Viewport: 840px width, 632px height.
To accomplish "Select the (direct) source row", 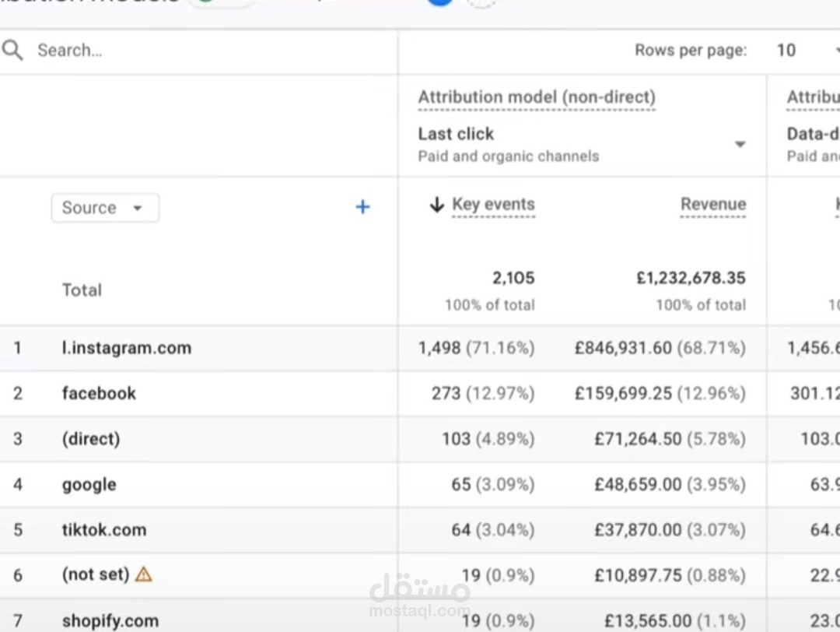I will [x=91, y=439].
